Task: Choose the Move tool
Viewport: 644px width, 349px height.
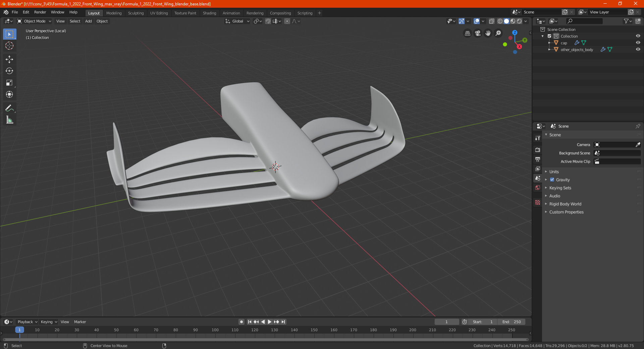Action: [9, 59]
